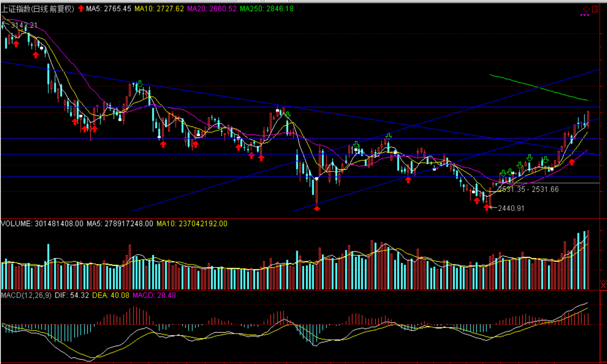Click the red arrow before MA5 label

[81, 9]
